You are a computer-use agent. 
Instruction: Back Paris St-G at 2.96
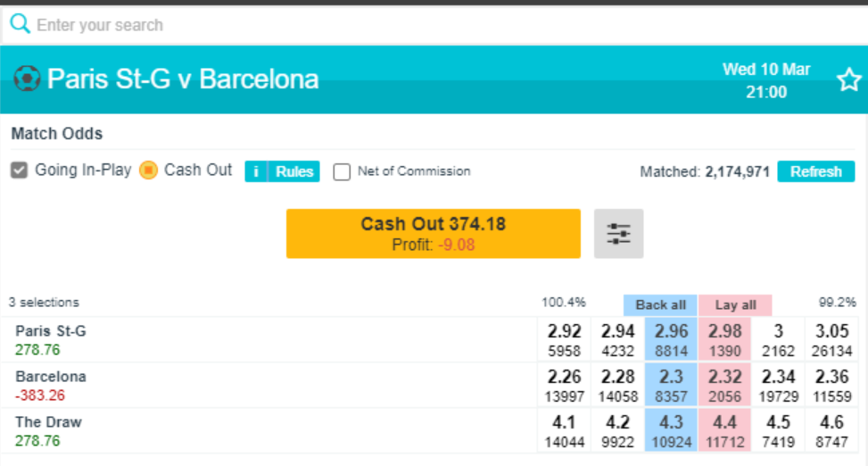click(671, 339)
